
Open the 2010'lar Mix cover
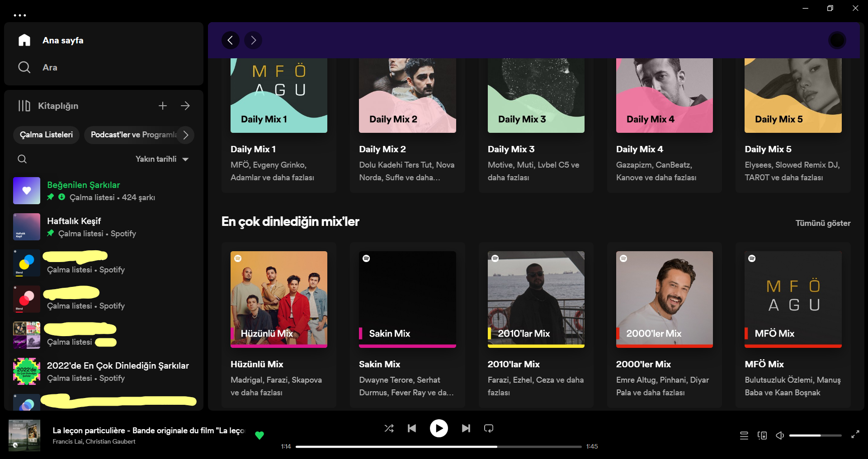pos(536,300)
